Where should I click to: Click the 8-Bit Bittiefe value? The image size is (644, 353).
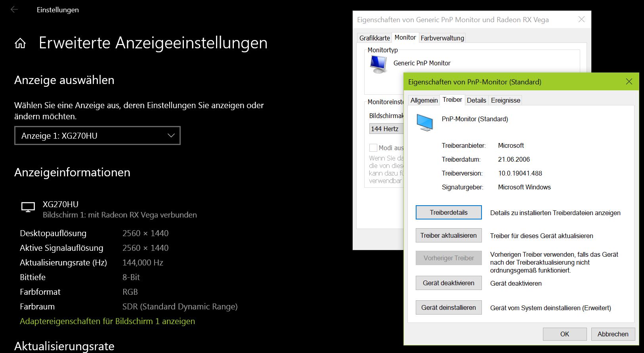point(131,277)
